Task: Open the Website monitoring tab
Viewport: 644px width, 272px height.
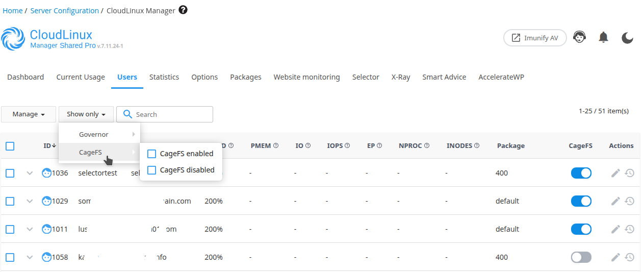Action: [306, 77]
